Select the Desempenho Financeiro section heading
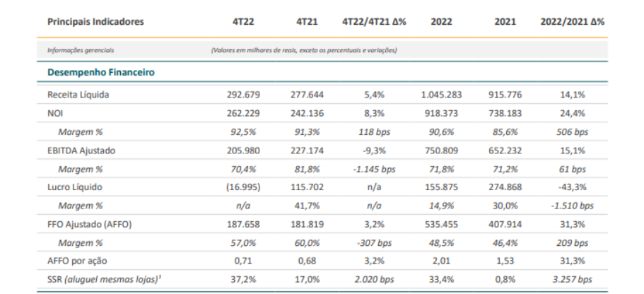 (101, 72)
